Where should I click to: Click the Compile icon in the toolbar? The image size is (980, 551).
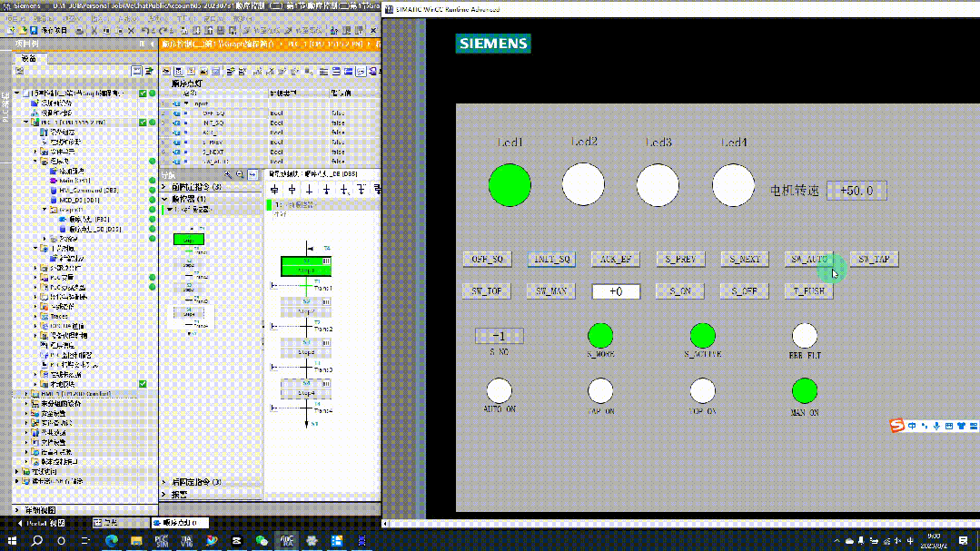[183, 30]
